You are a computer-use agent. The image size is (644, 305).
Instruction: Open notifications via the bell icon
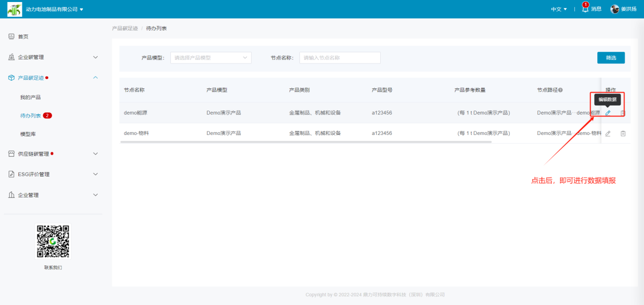(585, 9)
